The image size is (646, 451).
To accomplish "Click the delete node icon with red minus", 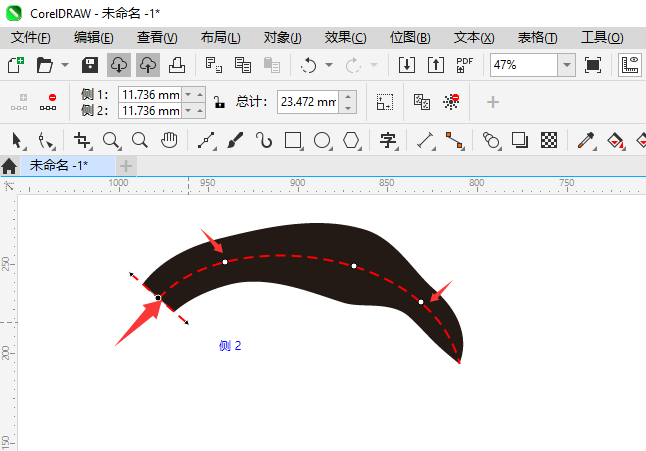I will tap(48, 102).
